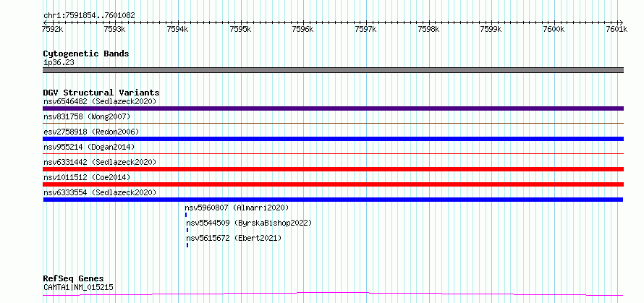Viewport: 644px width, 303px height.
Task: Click the 7598k ruler position
Action: [x=429, y=29]
